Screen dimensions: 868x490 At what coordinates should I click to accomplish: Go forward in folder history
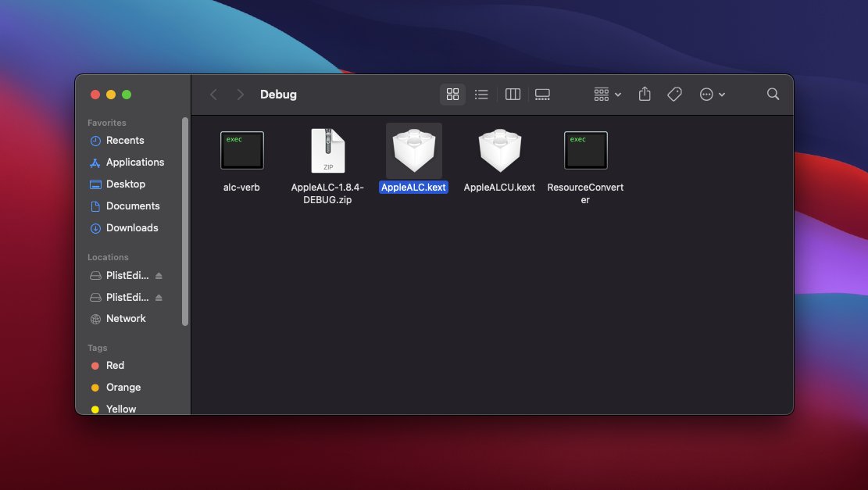(x=240, y=95)
